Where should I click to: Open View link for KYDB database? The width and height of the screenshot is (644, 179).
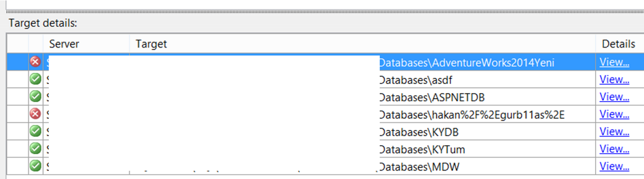tap(614, 132)
